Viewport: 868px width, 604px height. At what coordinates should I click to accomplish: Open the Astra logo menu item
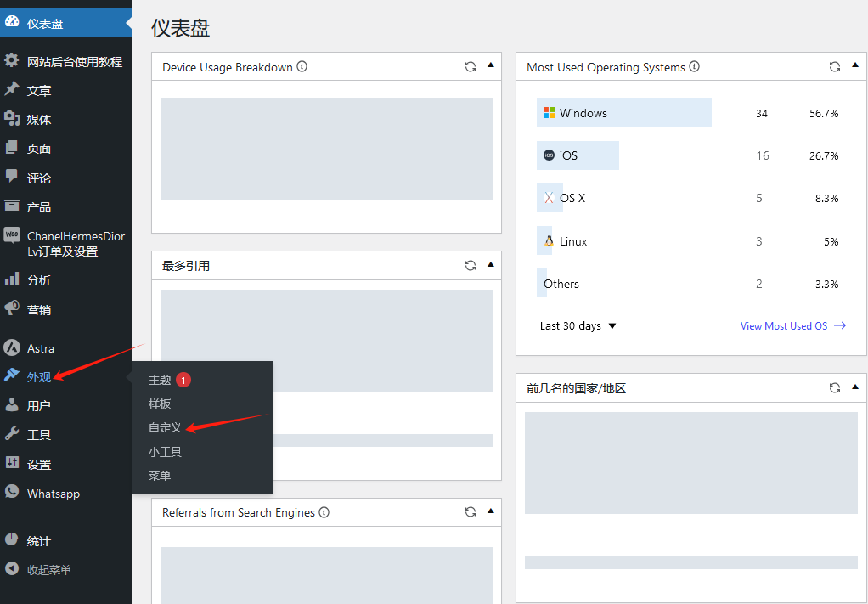12,348
